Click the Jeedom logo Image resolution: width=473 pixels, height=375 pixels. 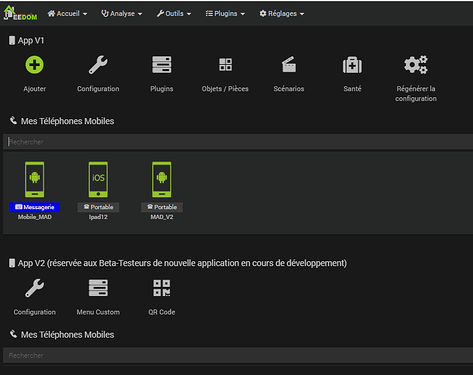(20, 13)
